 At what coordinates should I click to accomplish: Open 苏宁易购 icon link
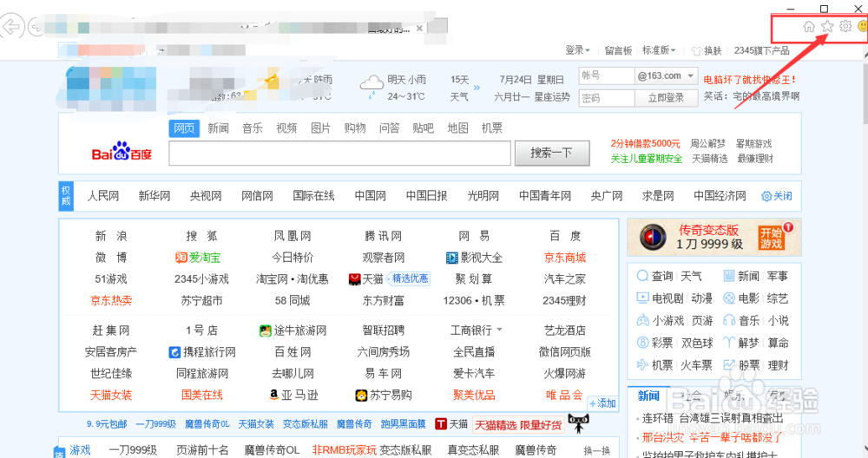click(x=384, y=395)
